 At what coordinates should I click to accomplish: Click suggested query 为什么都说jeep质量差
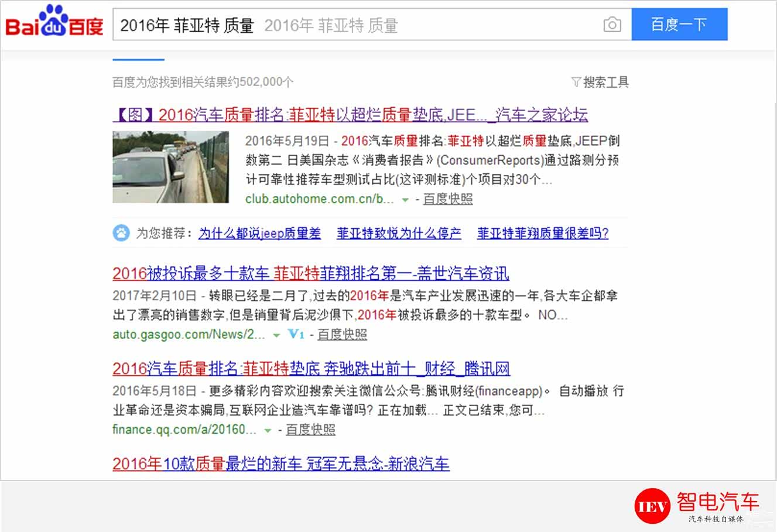(x=259, y=234)
